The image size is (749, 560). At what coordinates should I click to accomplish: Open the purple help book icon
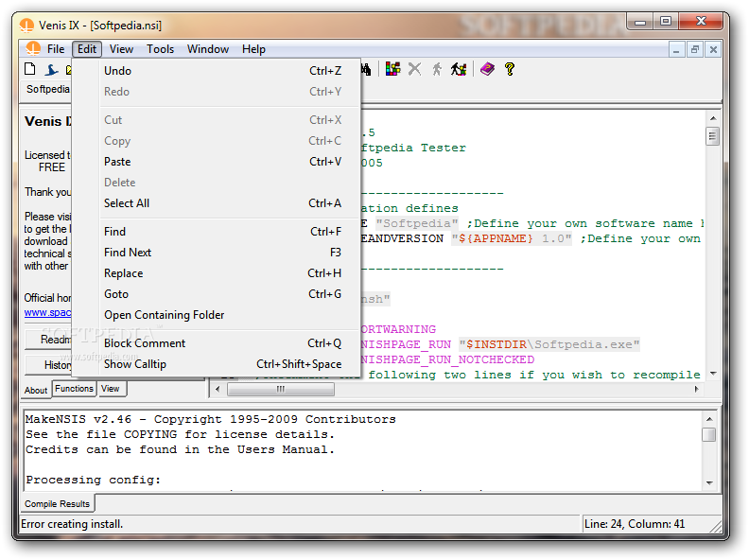coord(487,69)
